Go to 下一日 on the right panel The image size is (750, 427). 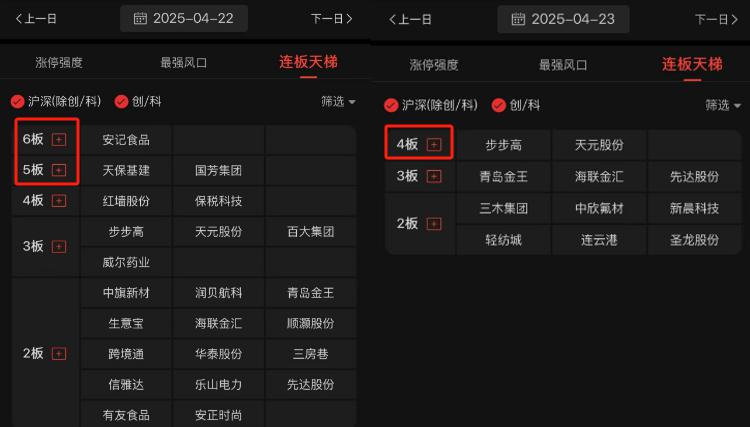click(x=716, y=20)
